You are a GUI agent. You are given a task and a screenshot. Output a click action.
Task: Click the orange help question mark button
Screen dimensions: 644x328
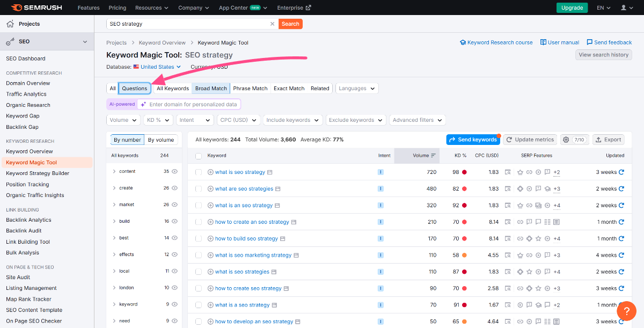pyautogui.click(x=626, y=311)
